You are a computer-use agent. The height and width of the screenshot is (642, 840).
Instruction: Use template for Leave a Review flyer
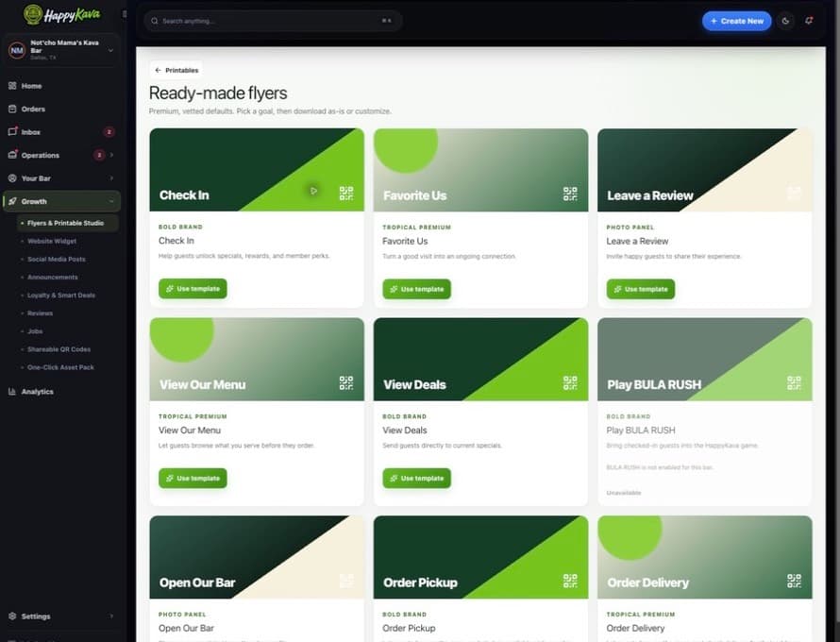click(641, 290)
